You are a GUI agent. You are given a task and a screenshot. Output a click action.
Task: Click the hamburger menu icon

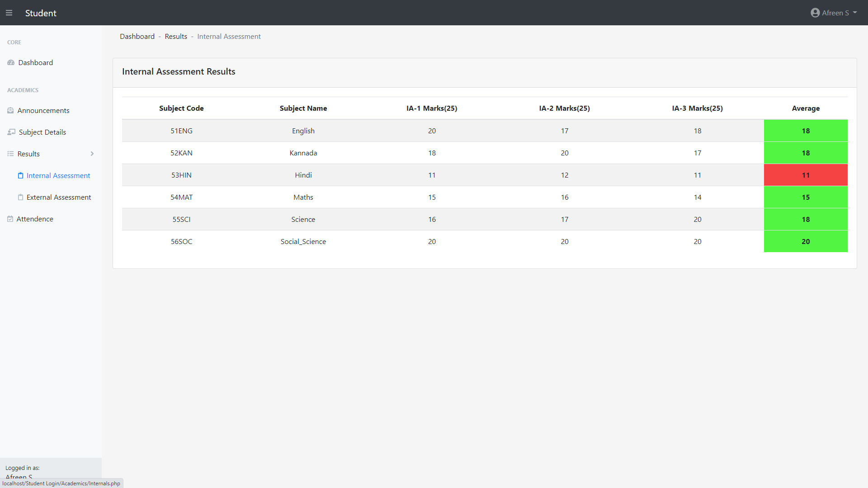pyautogui.click(x=9, y=13)
